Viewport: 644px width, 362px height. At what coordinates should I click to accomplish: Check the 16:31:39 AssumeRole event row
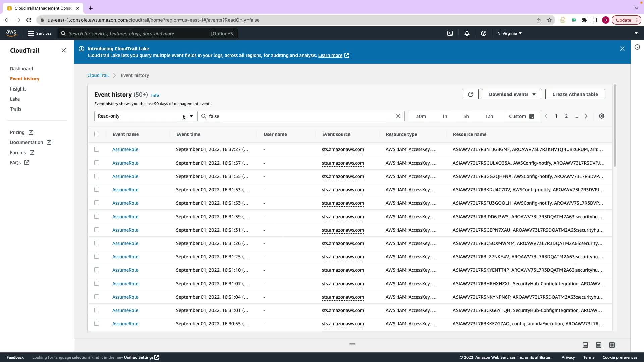pos(97,216)
